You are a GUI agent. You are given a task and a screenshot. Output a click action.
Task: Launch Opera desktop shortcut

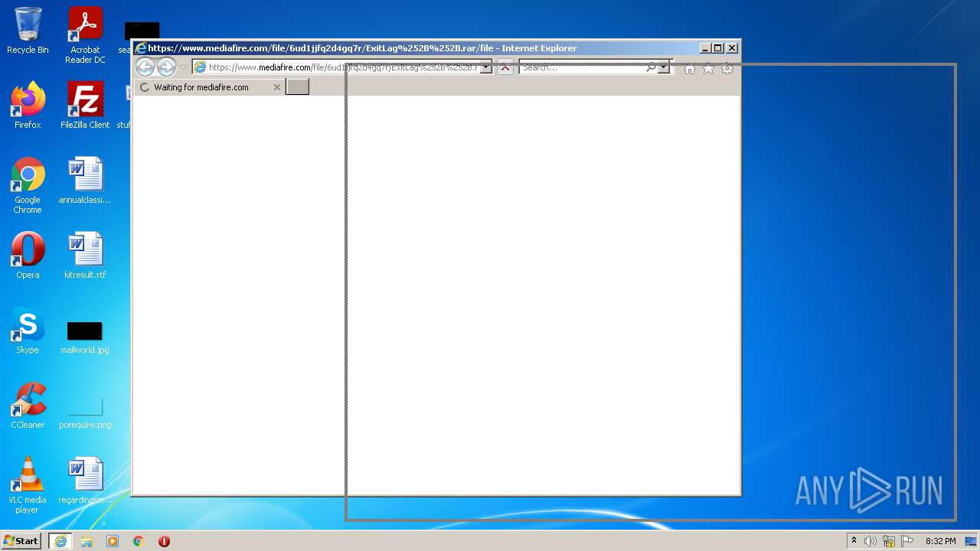point(28,256)
